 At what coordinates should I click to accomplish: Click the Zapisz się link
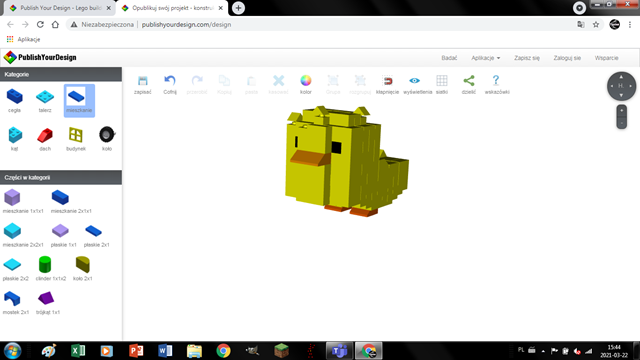pos(527,58)
